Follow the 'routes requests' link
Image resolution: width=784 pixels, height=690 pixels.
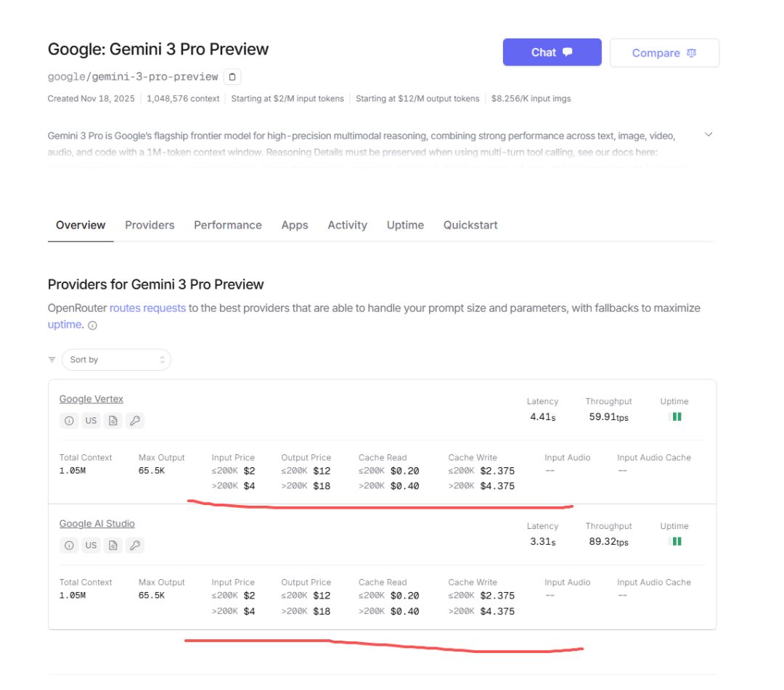(x=147, y=308)
